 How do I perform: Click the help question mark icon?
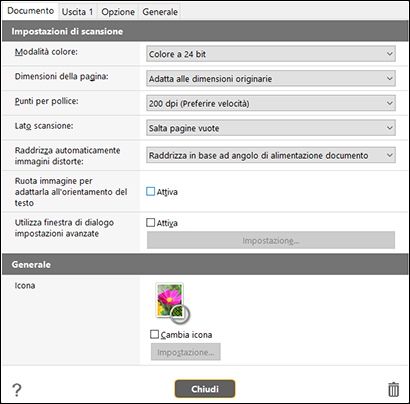pos(16,389)
